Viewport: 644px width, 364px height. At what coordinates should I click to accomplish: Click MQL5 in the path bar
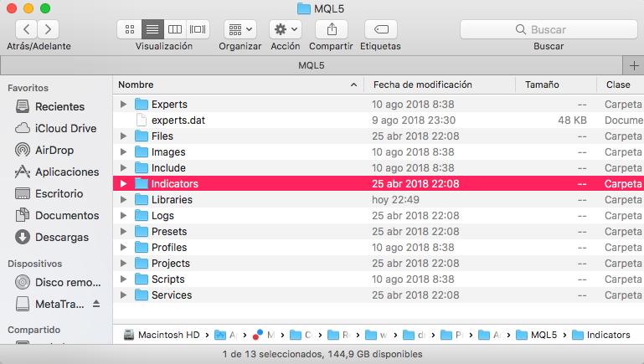click(537, 335)
